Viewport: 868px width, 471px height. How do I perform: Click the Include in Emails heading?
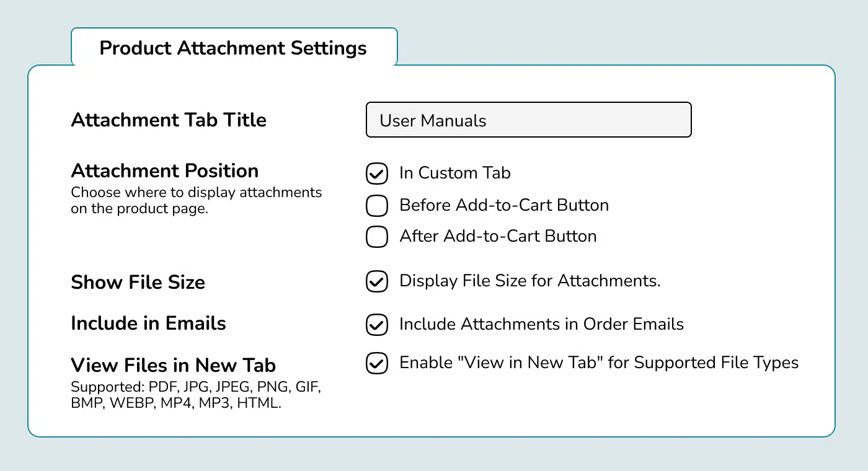[x=148, y=324]
